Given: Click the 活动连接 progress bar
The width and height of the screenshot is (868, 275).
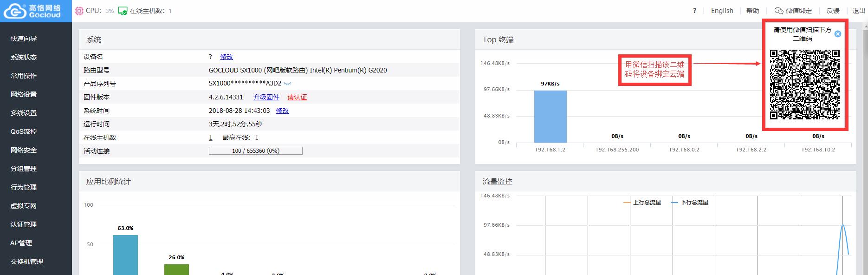Looking at the screenshot, I should click(256, 151).
